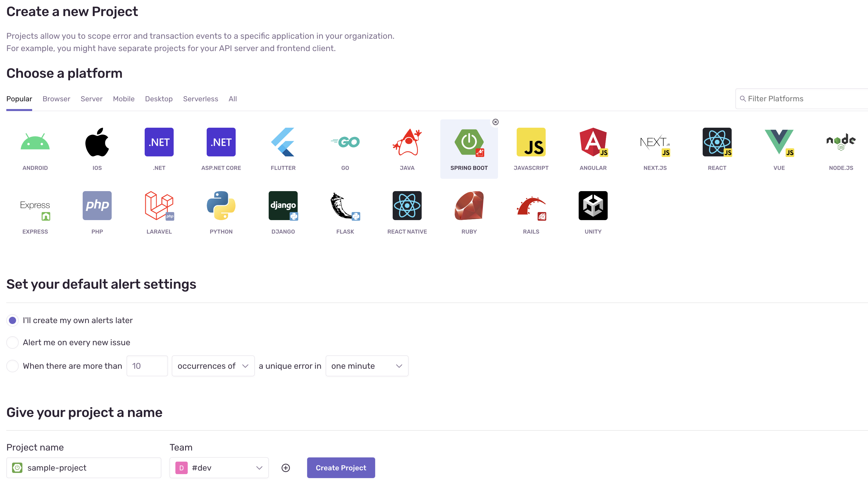The width and height of the screenshot is (868, 493).
Task: Switch to the All platforms tab
Action: (233, 99)
